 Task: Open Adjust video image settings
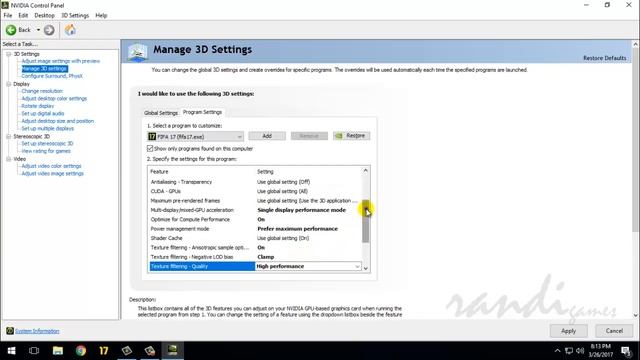coord(52,173)
